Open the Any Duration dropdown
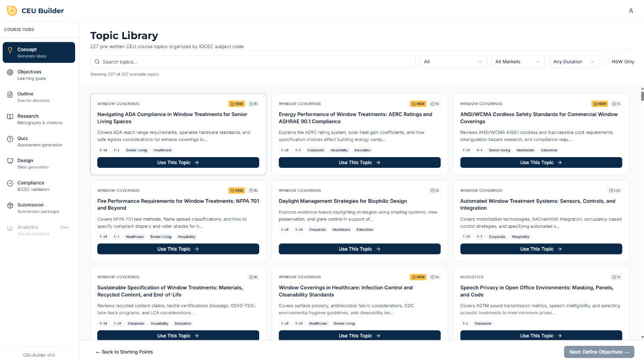Screen dimensions: 644x363 (x=574, y=62)
